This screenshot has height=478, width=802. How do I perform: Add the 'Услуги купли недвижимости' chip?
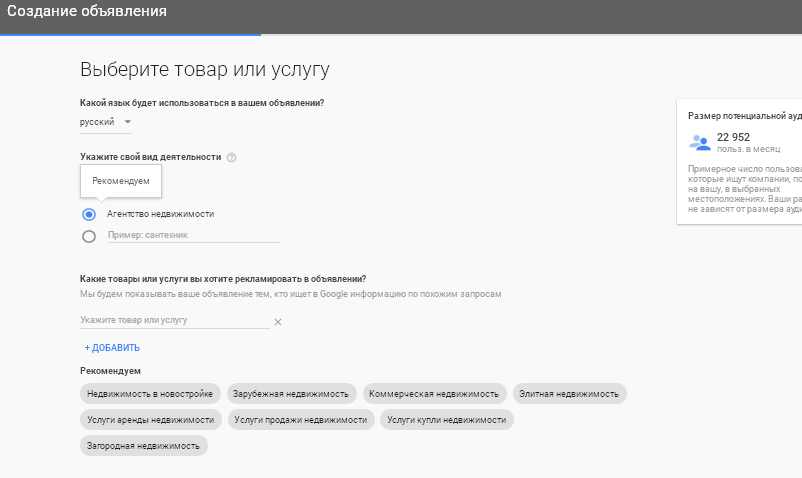click(447, 420)
